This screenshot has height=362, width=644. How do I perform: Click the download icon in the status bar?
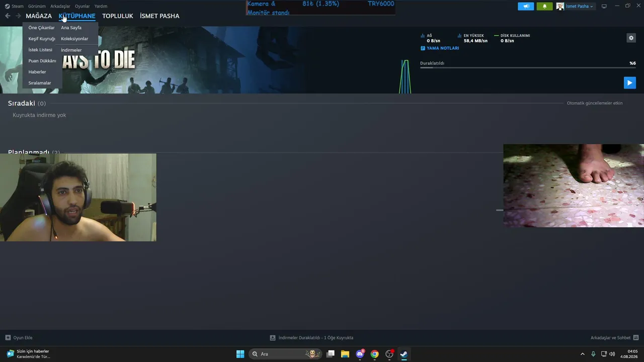click(x=273, y=338)
